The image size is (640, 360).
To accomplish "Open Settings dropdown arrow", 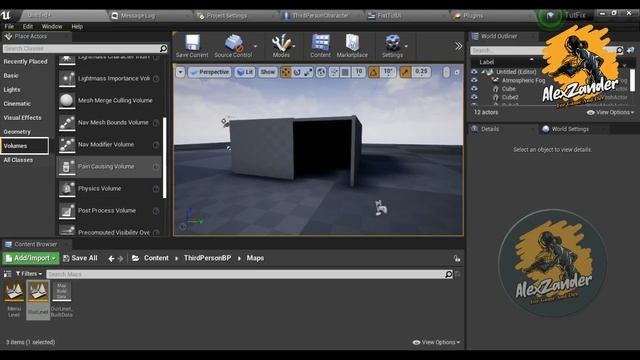I will [x=406, y=46].
